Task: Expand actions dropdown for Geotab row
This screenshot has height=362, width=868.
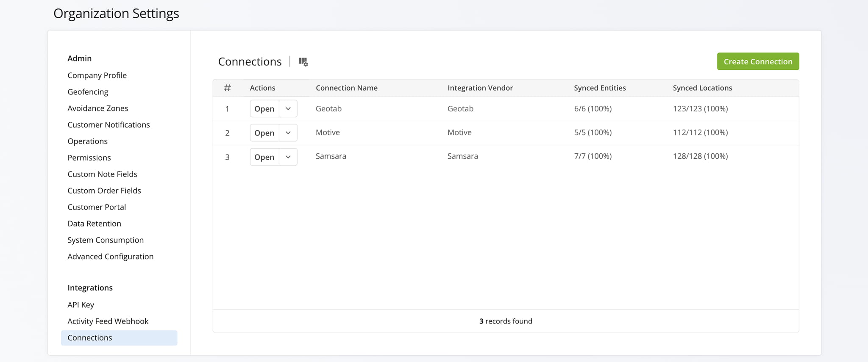Action: pyautogui.click(x=288, y=109)
